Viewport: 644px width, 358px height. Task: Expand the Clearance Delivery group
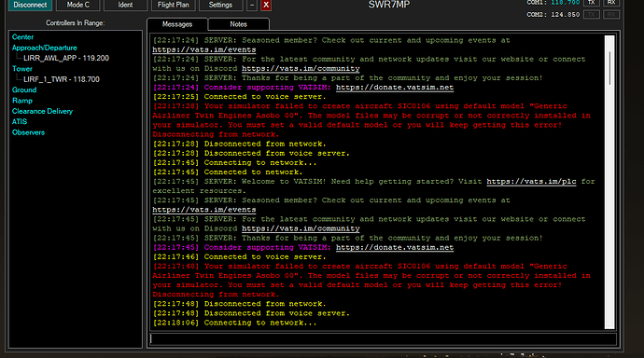pos(42,111)
